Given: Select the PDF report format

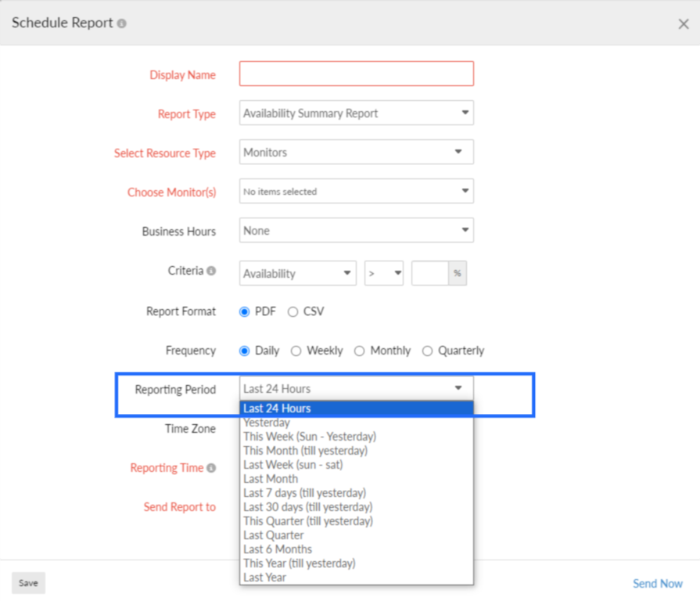Looking at the screenshot, I should pos(245,311).
